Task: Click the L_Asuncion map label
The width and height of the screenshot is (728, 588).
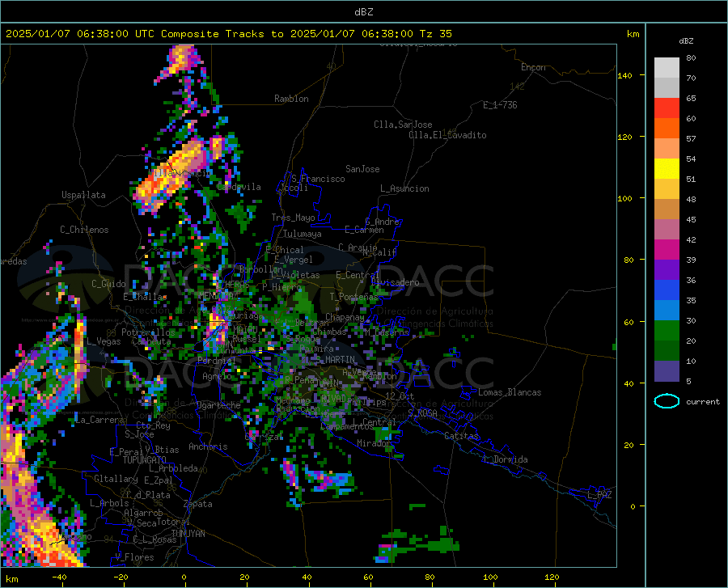Action: 404,188
